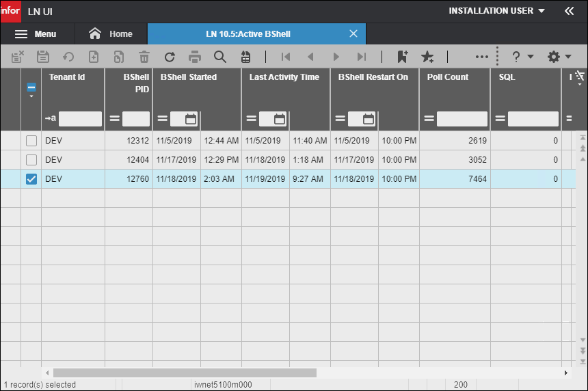Sort by the Last Activity Time header
The width and height of the screenshot is (588, 391).
[x=284, y=77]
